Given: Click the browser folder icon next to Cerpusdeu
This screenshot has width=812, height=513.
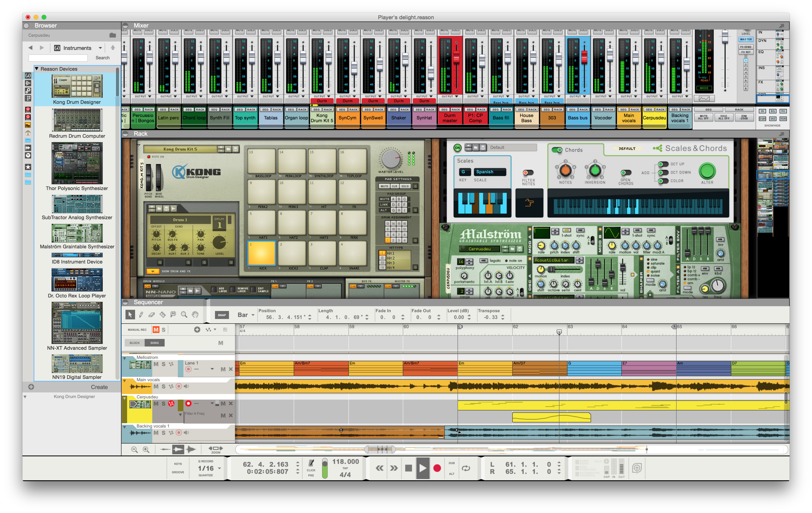Looking at the screenshot, I should coord(113,35).
